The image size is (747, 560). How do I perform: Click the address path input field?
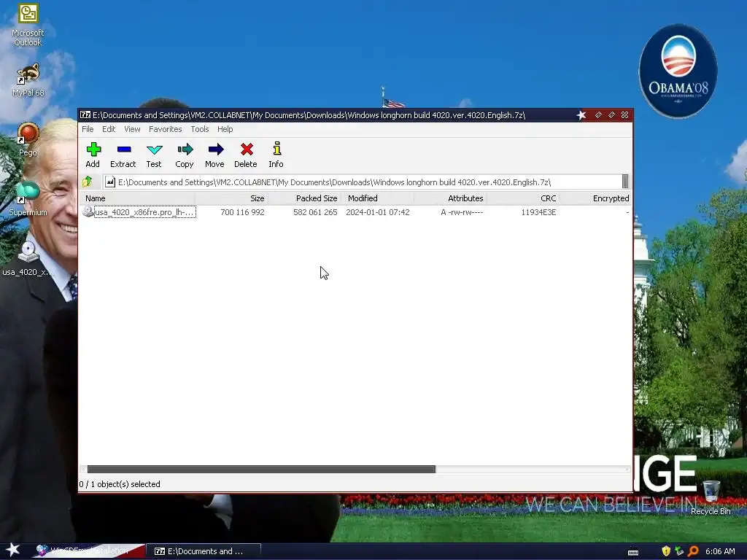pyautogui.click(x=362, y=182)
